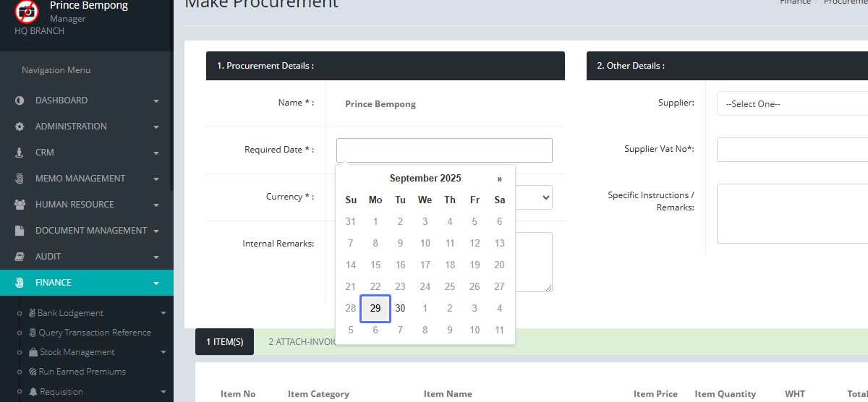
Task: Click the Required Date input field
Action: point(443,150)
